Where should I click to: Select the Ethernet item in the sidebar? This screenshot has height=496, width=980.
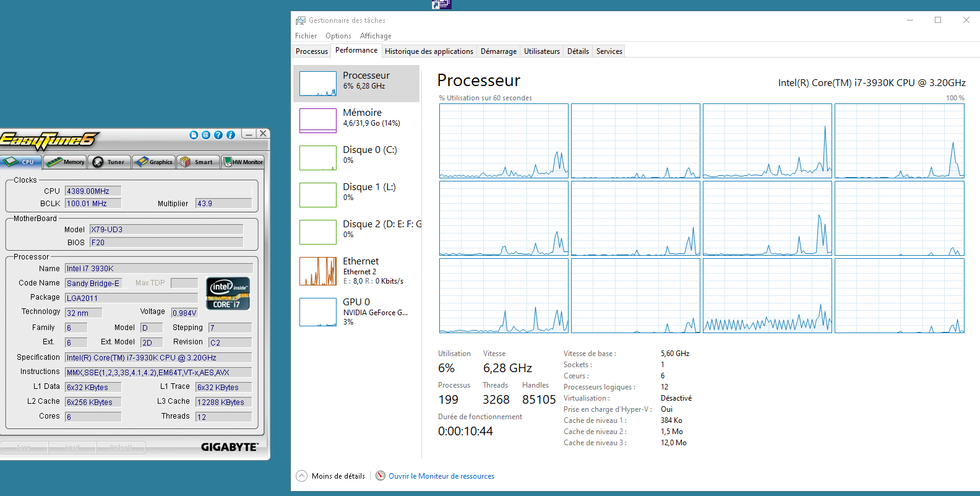click(356, 271)
